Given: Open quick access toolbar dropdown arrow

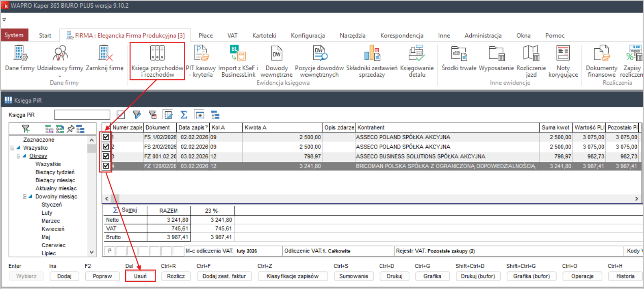Looking at the screenshot, I should pyautogui.click(x=4, y=19).
